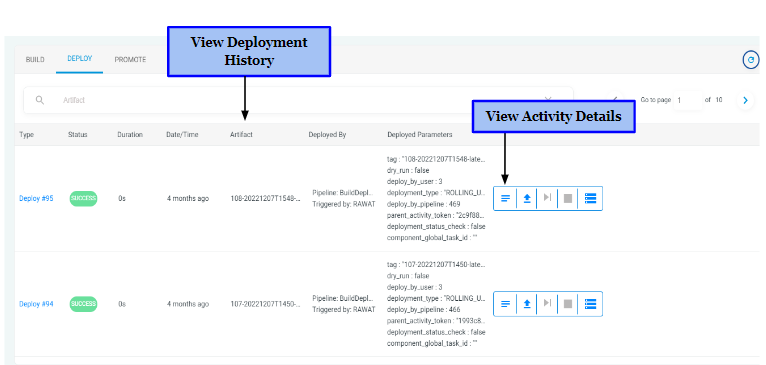Click 'Triggered by: RAWAT' in Deploy #94 row

coord(344,309)
